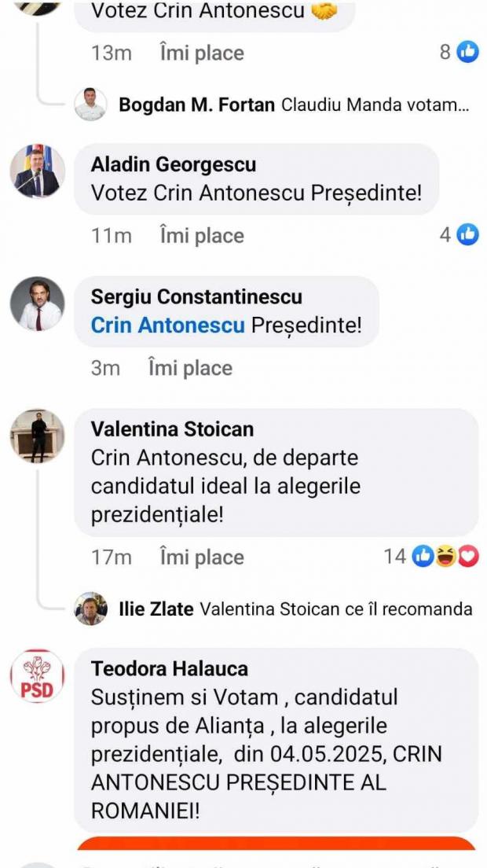Like Aladin Georgescu's comment via Îmi place
The image size is (487, 868).
click(202, 235)
